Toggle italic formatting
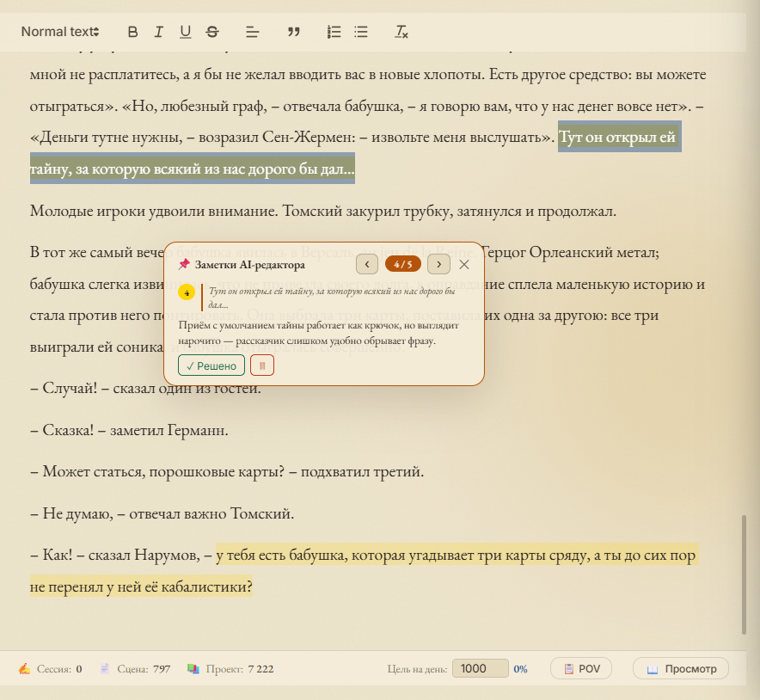This screenshot has height=700, width=760. tap(158, 32)
